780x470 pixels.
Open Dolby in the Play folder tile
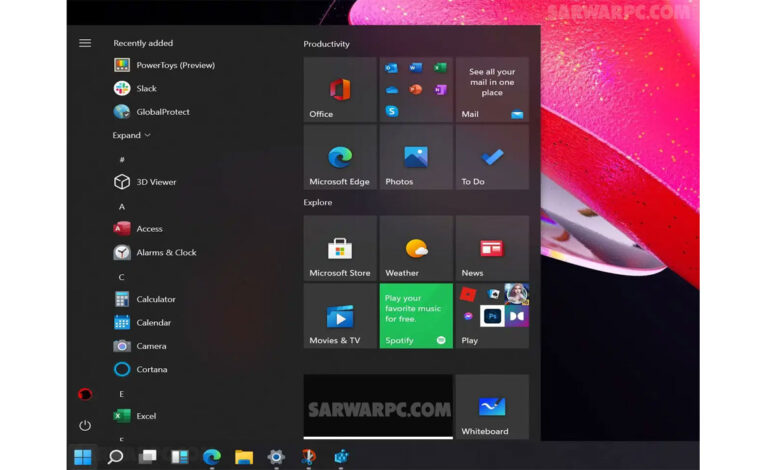tap(517, 316)
